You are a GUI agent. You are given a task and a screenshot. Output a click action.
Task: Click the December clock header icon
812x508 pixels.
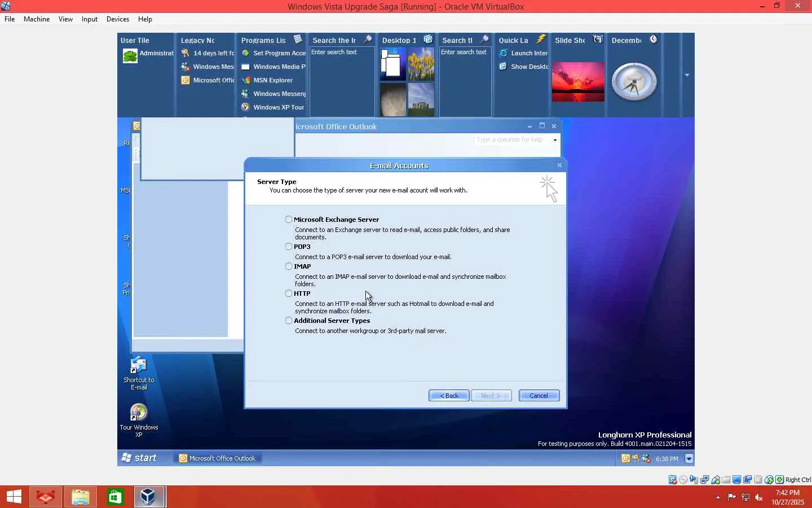(654, 40)
